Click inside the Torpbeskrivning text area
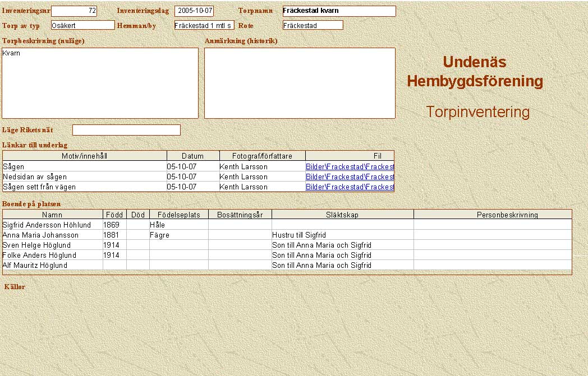The image size is (588, 376). pos(100,83)
